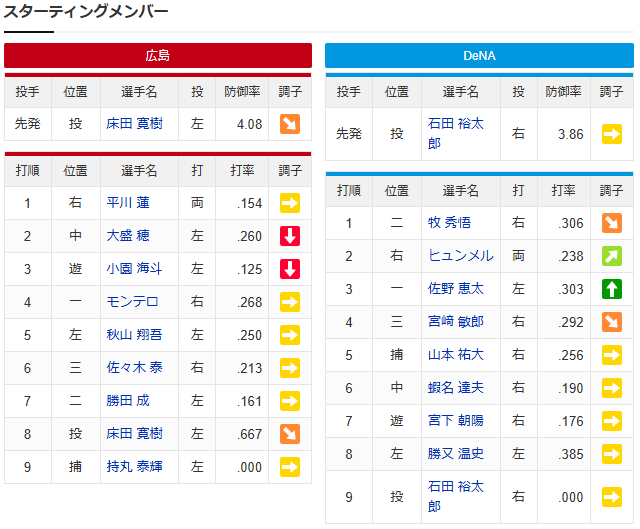The width and height of the screenshot is (640, 529).
Task: Click batting average .268
Action: (249, 302)
